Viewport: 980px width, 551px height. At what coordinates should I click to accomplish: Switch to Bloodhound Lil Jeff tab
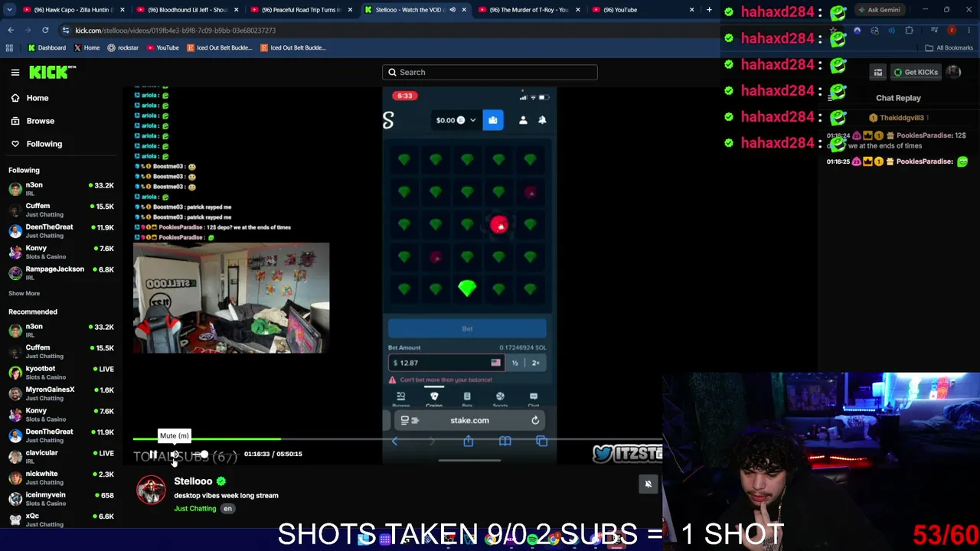pos(188,10)
